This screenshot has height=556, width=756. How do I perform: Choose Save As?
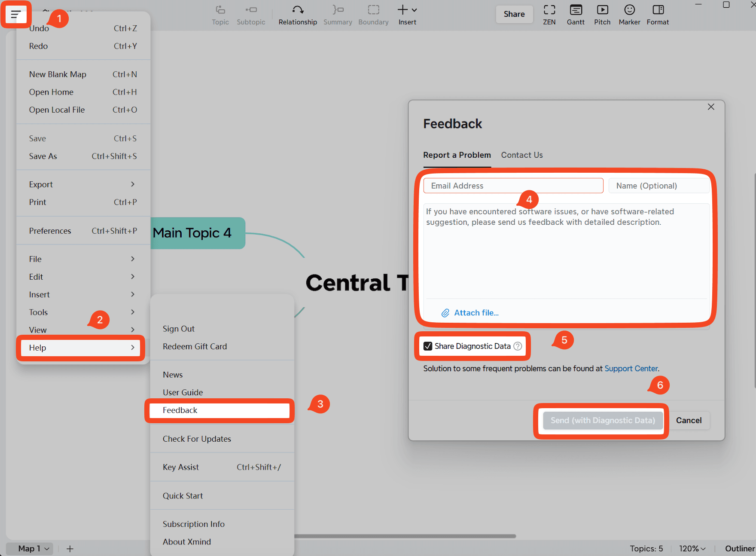[83, 156]
